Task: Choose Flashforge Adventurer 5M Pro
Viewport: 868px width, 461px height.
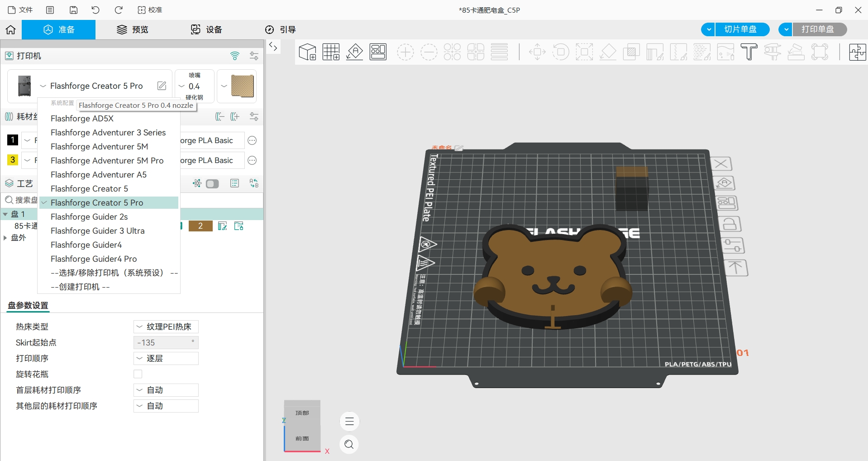Action: 109,160
